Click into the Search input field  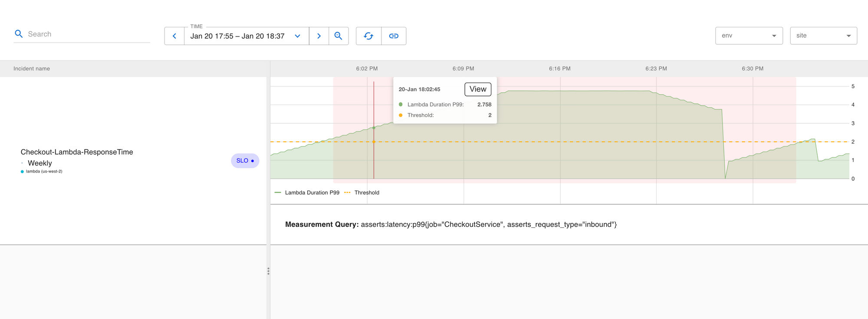point(87,34)
